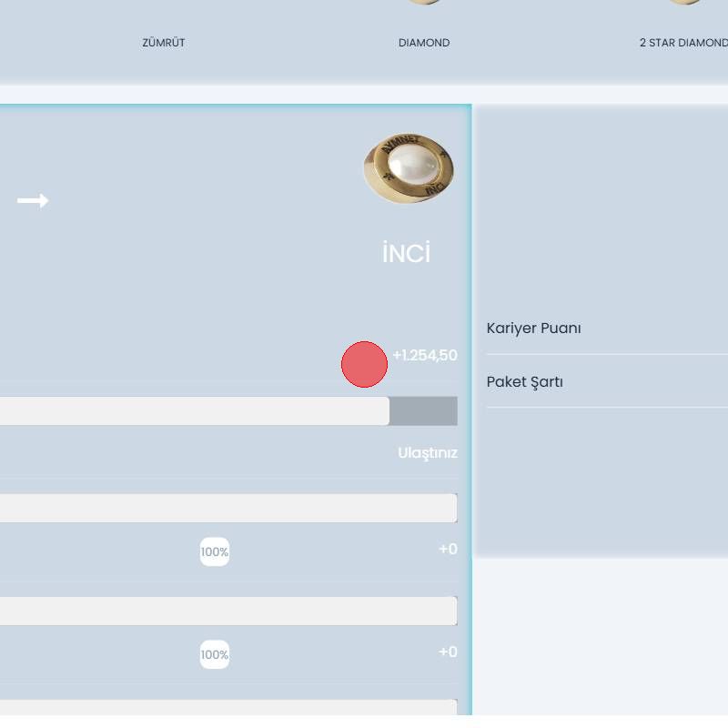728x728 pixels.
Task: Select the 2 STAR DIAMOND rank label
Action: point(683,43)
